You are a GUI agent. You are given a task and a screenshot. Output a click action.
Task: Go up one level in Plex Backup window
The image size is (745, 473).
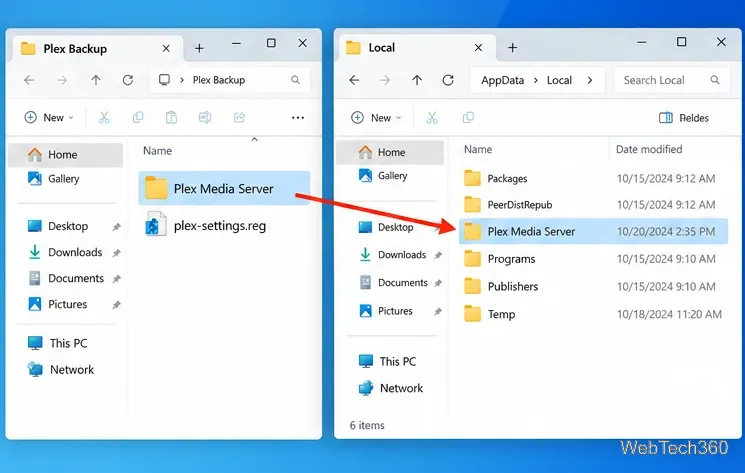96,80
